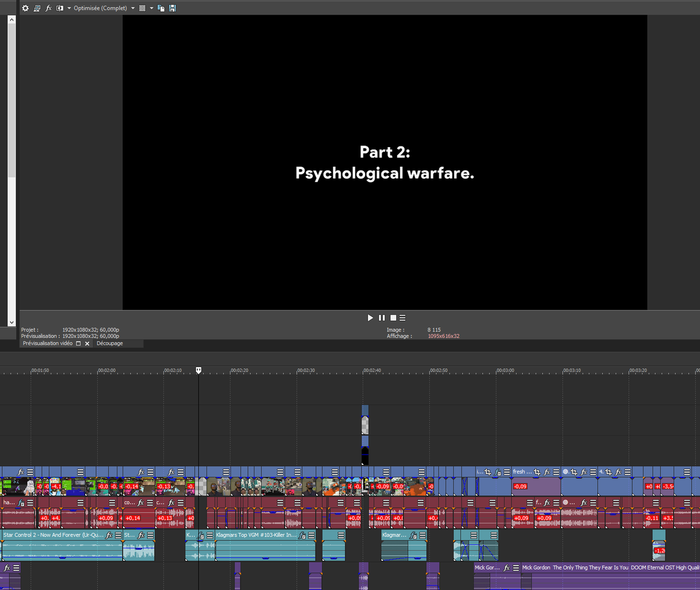Open event FX on the 'St...' audio clip

(x=141, y=535)
